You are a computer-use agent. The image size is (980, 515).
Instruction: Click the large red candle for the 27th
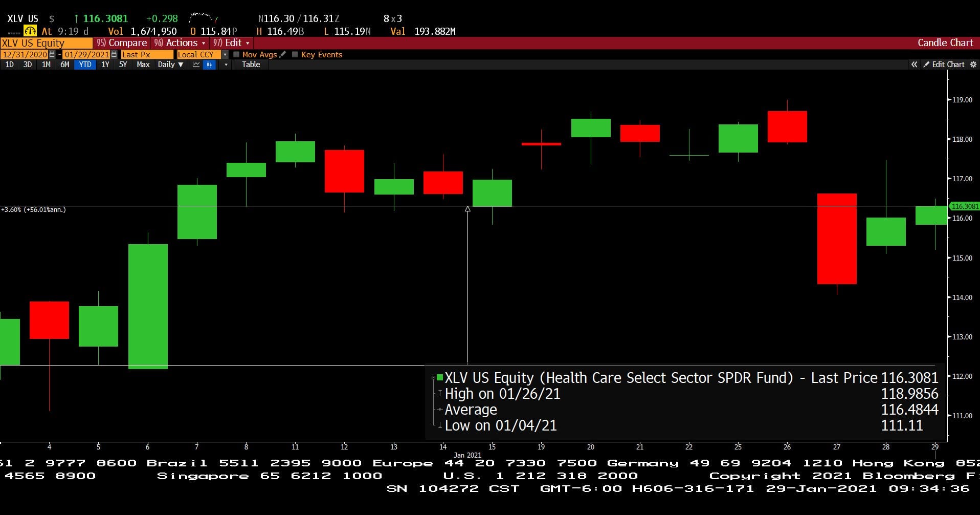[x=837, y=239]
